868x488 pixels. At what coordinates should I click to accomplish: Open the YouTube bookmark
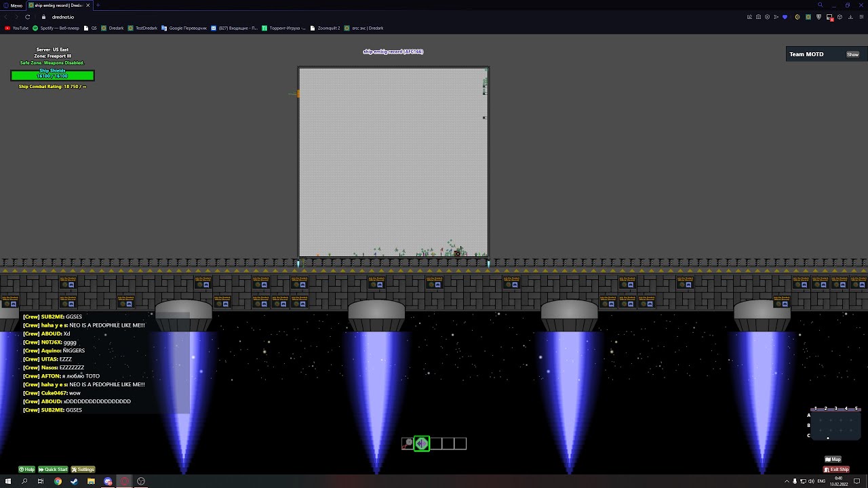(x=17, y=28)
